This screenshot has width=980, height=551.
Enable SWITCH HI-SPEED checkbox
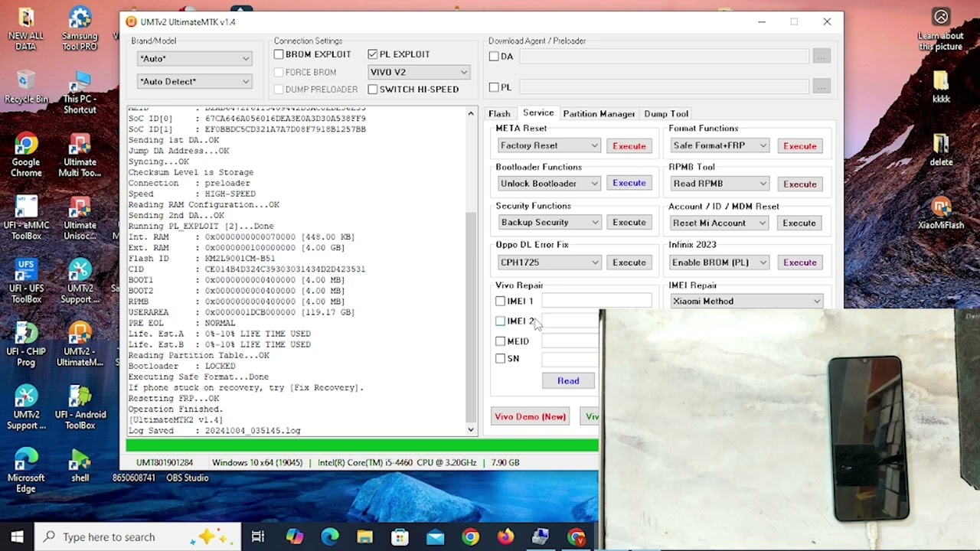pos(373,90)
